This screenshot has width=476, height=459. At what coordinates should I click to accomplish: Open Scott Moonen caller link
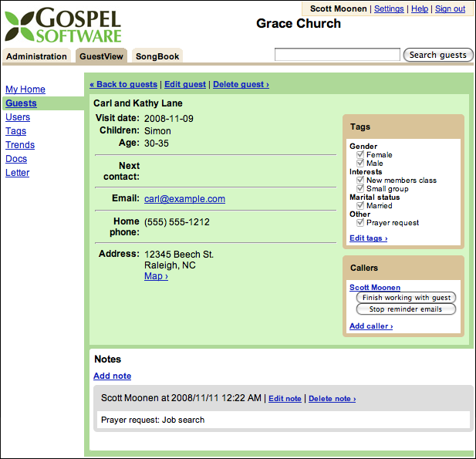click(x=375, y=287)
